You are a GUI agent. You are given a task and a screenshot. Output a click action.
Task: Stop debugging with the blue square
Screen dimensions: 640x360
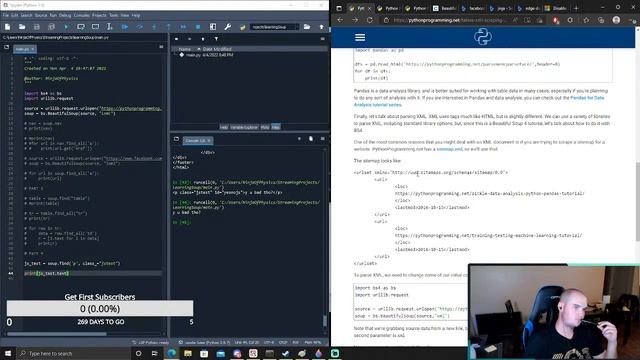(198, 27)
